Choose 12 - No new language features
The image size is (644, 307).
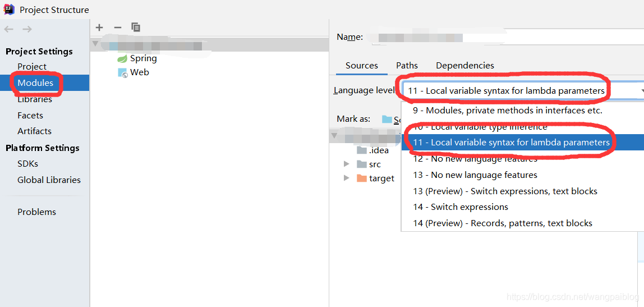tap(522, 159)
